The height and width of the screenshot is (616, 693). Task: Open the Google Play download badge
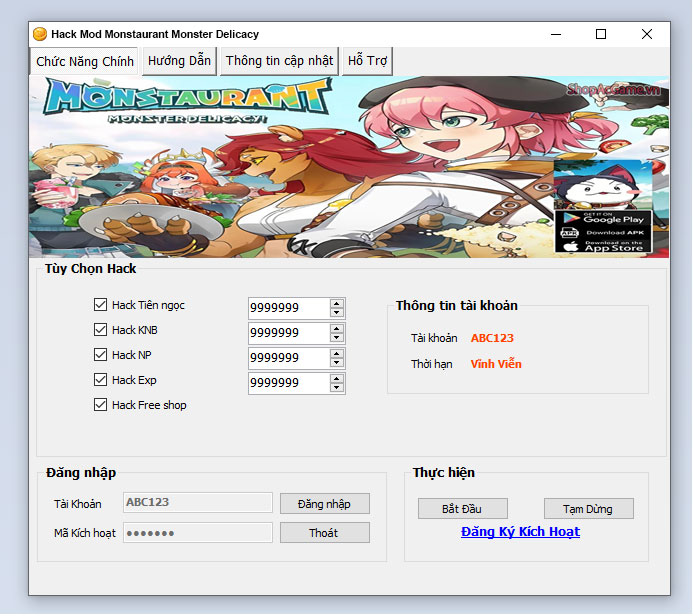point(603,219)
